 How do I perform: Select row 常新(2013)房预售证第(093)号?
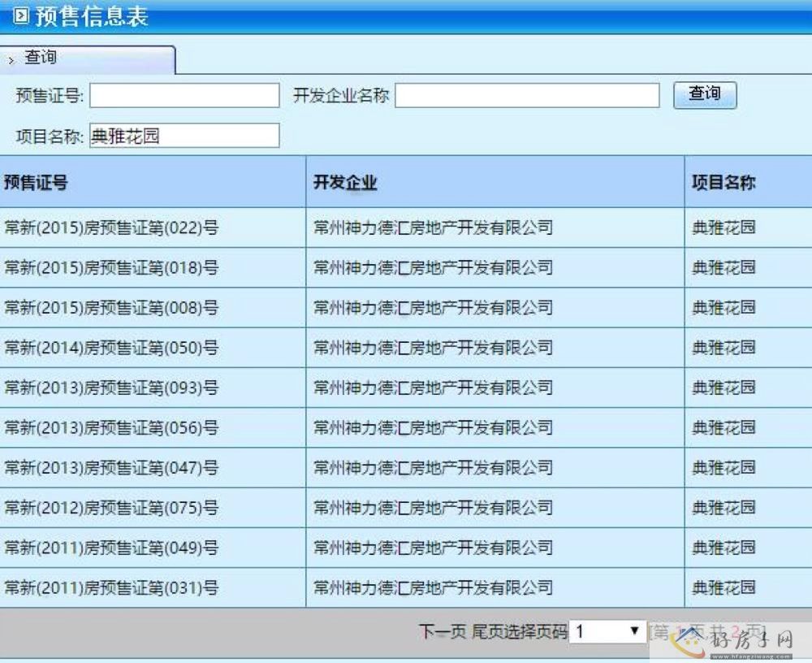[x=111, y=388]
